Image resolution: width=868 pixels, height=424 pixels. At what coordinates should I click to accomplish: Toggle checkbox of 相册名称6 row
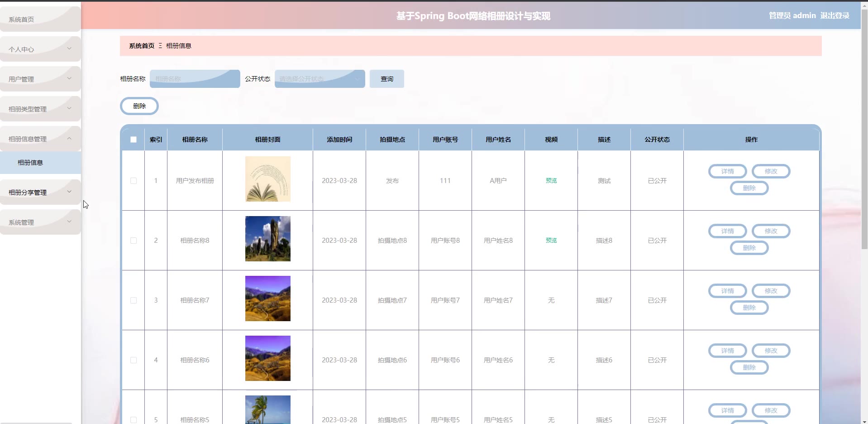point(134,360)
